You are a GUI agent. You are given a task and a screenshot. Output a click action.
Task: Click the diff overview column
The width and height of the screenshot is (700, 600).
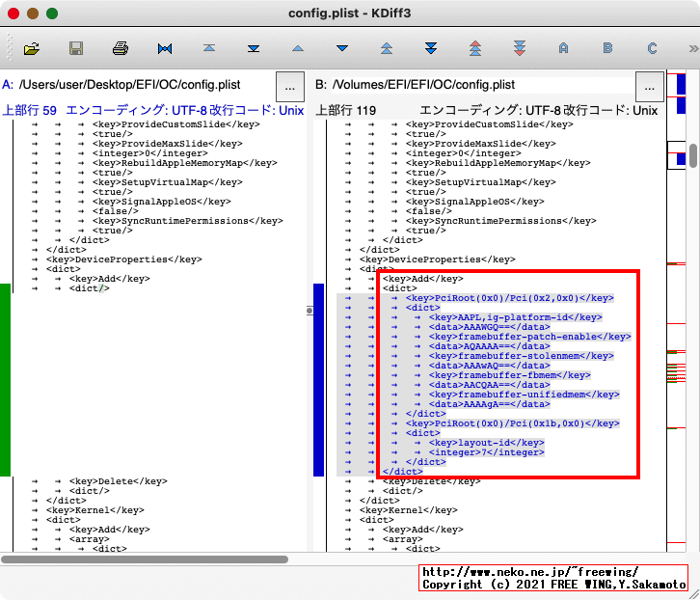click(x=676, y=311)
